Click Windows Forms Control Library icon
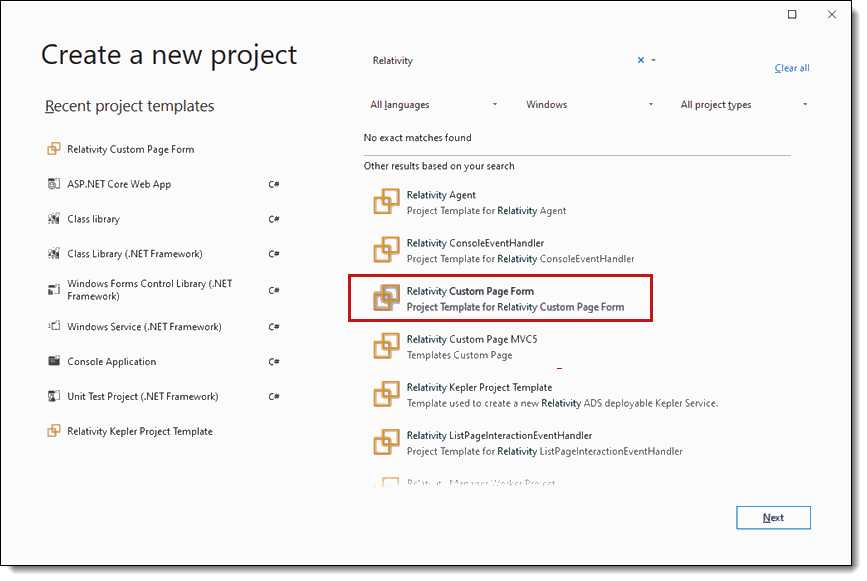Screen dimensions: 867x581 click(x=54, y=289)
